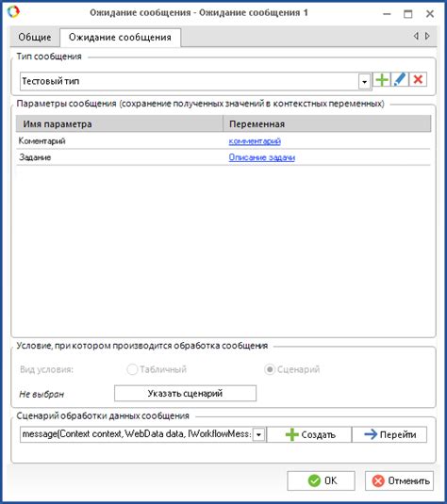Edit message type with the pencil icon
447x504 pixels.
click(400, 79)
